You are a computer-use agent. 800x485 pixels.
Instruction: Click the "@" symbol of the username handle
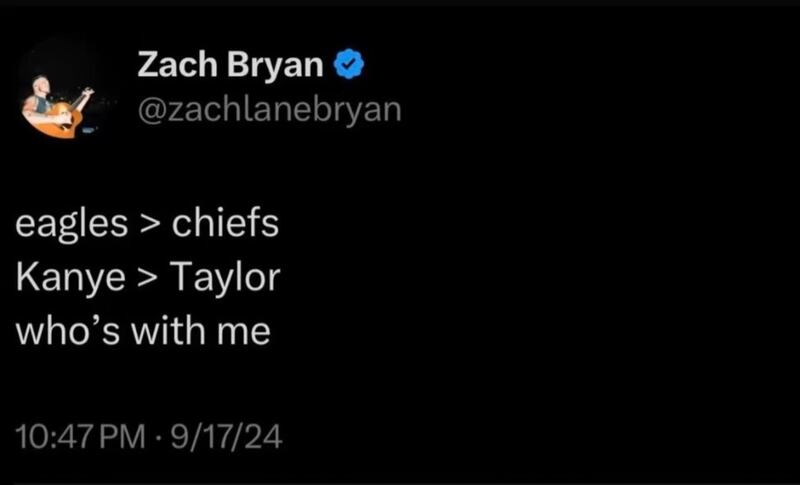(150, 110)
